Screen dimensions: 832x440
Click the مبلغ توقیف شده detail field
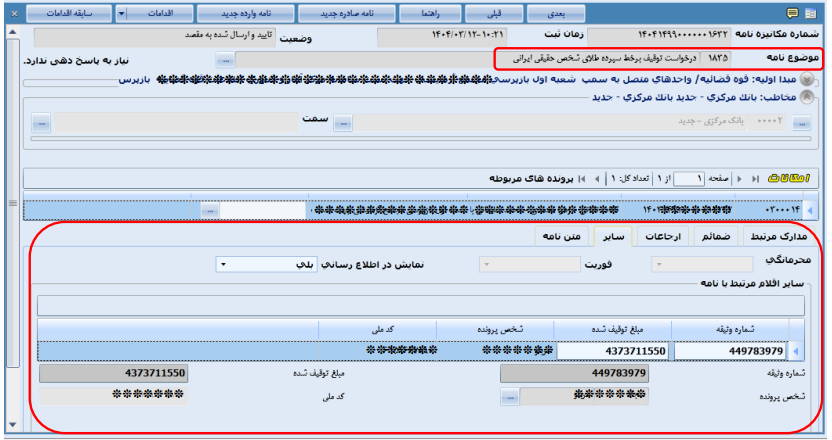click(x=113, y=373)
